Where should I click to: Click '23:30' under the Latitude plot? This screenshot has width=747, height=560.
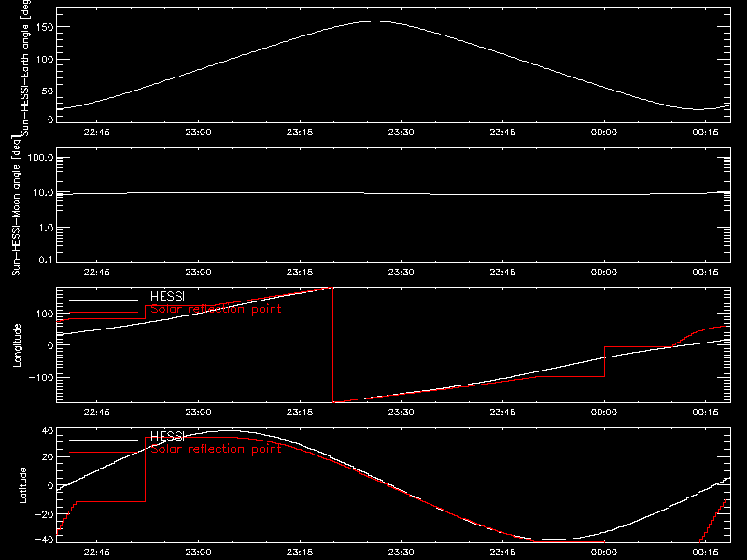pos(402,553)
